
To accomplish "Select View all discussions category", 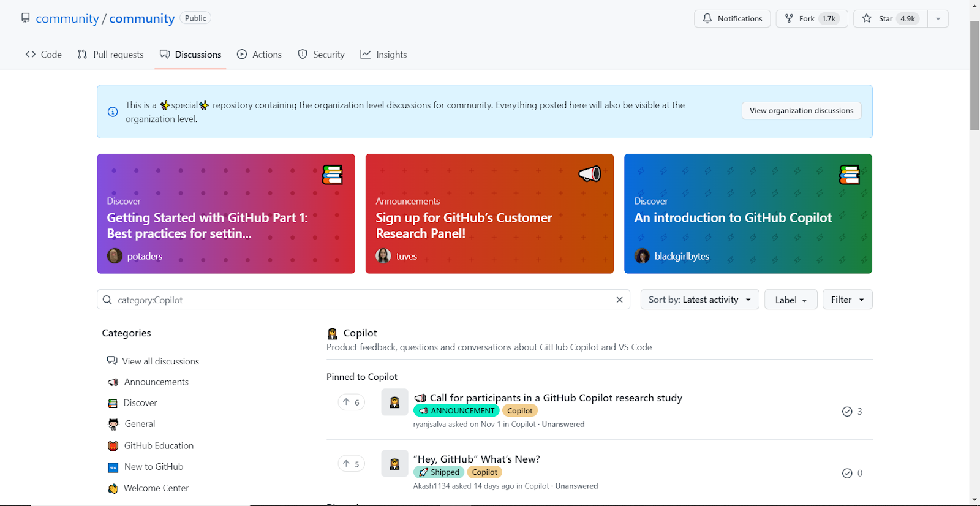I will [160, 361].
